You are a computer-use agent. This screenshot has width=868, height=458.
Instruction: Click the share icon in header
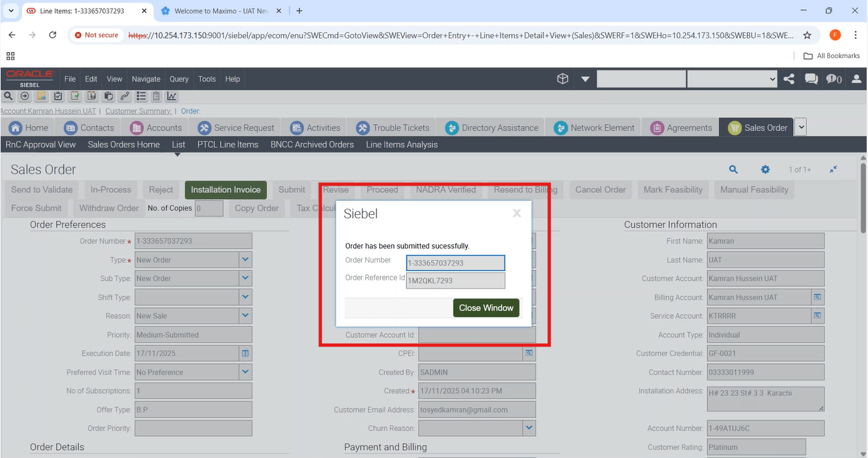click(x=789, y=79)
